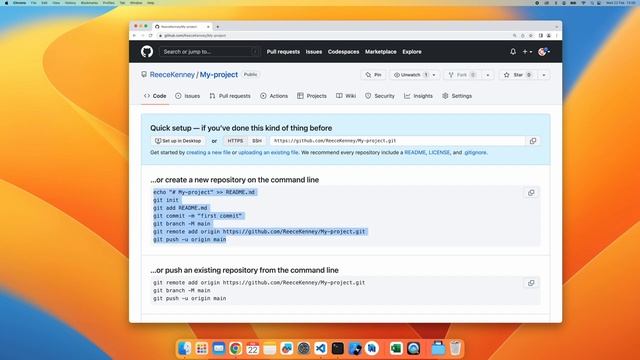Image resolution: width=640 pixels, height=360 pixels.
Task: Select the HTTPS clone option
Action: [235, 141]
